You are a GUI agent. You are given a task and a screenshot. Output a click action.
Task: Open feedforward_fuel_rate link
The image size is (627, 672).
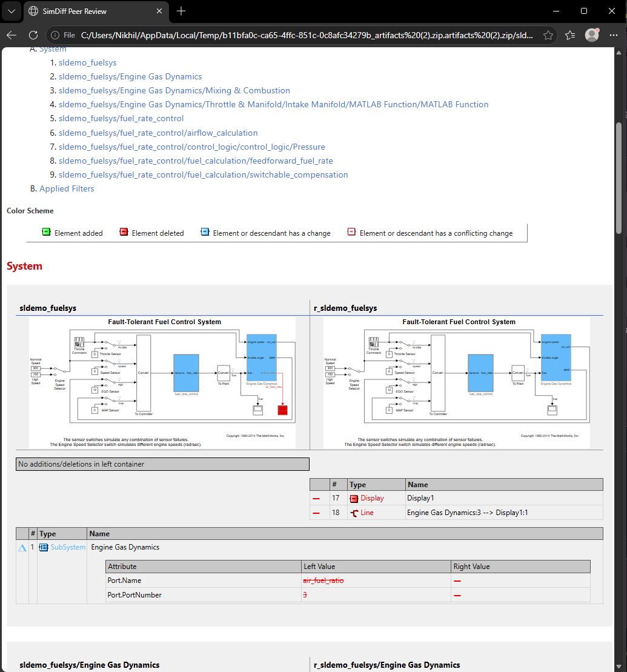(196, 161)
